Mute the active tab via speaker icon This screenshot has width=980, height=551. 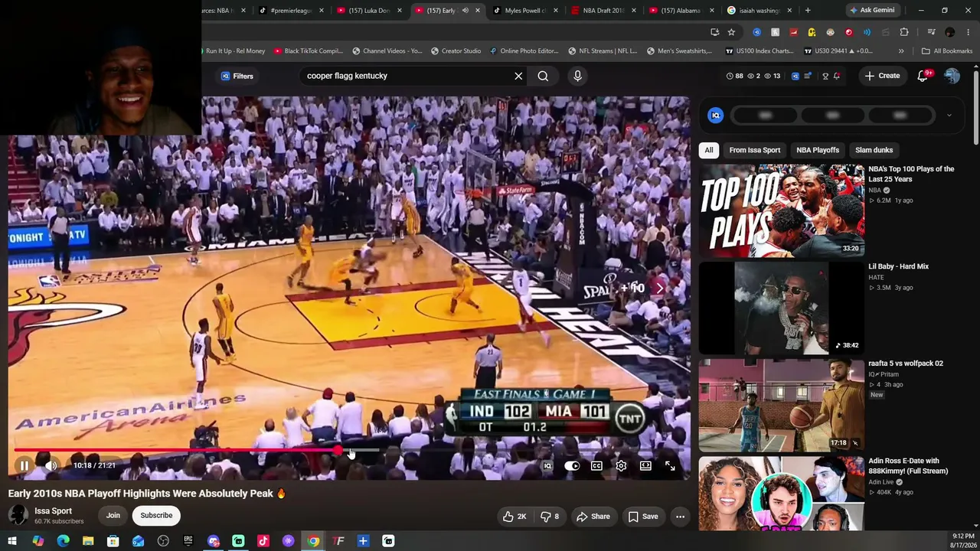pos(465,11)
